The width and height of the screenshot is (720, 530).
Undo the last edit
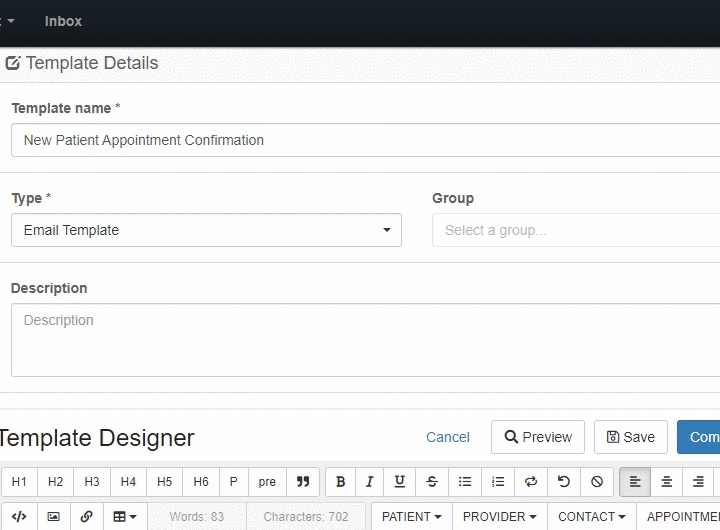564,482
